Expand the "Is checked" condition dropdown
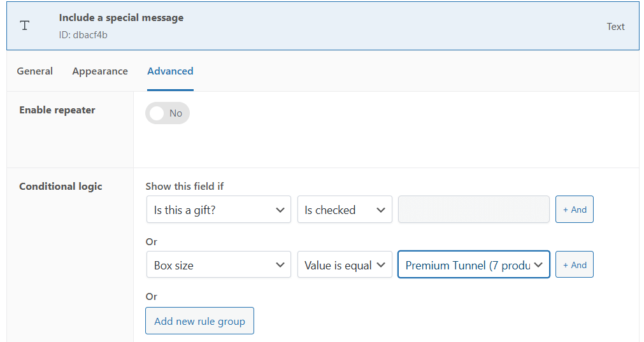 (x=345, y=210)
